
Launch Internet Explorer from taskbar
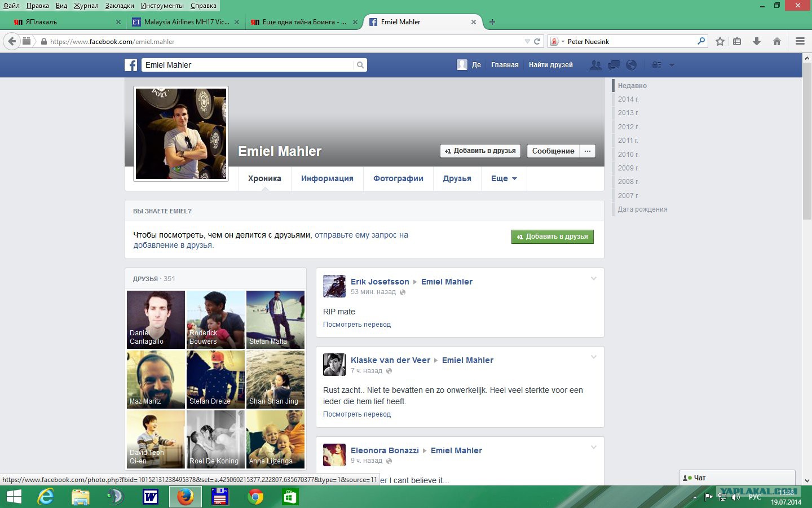tap(46, 497)
